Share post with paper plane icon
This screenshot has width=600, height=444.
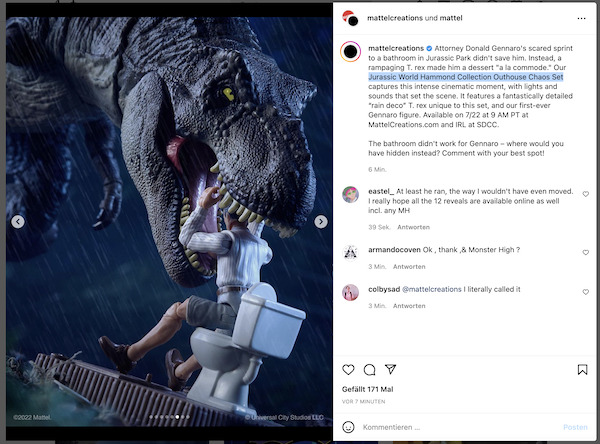tap(390, 369)
